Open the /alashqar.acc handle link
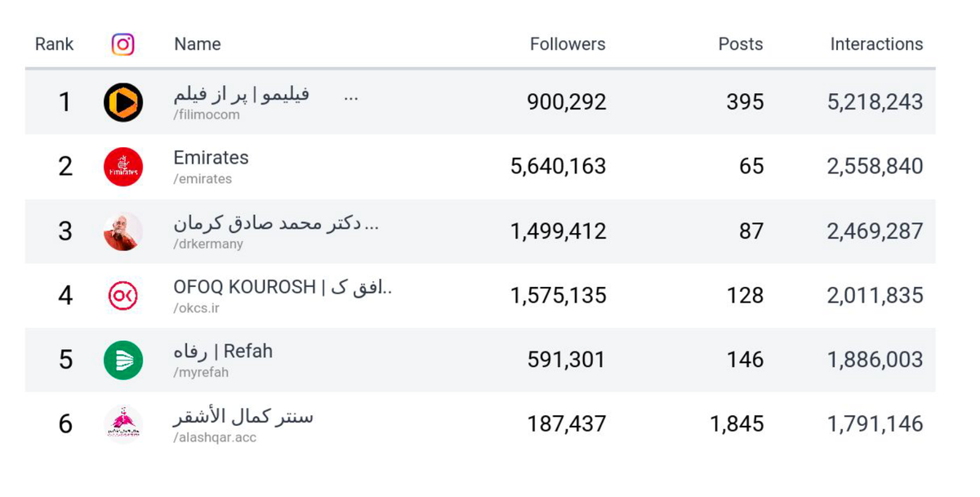Image resolution: width=980 pixels, height=497 pixels. [x=215, y=437]
